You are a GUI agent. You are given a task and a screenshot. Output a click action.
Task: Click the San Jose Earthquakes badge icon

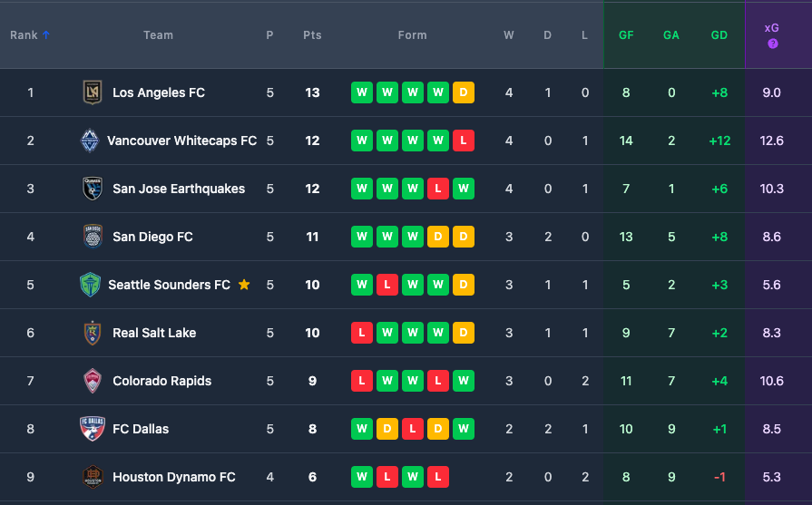(93, 189)
